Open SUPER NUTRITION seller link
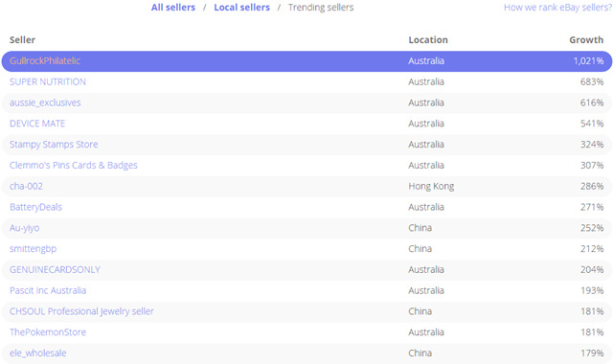Image resolution: width=613 pixels, height=364 pixels. 48,81
